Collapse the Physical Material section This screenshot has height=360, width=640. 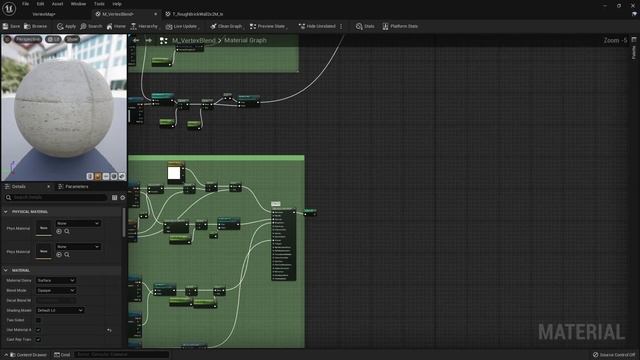click(6, 212)
